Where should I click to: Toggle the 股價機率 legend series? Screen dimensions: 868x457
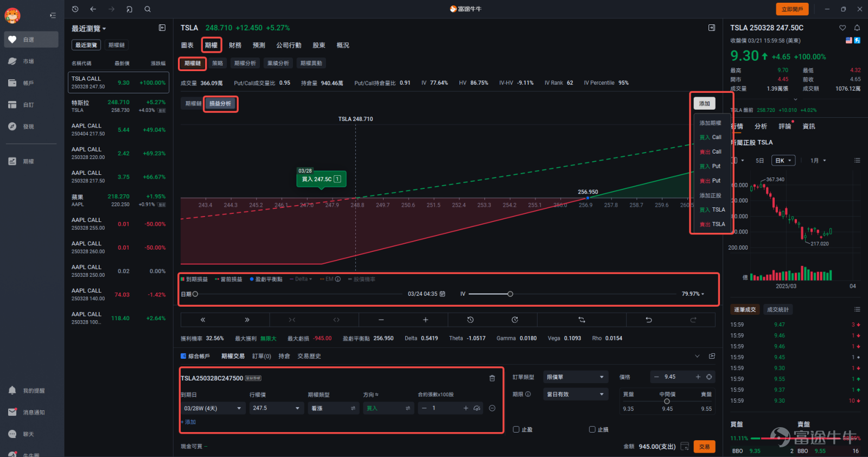click(361, 279)
